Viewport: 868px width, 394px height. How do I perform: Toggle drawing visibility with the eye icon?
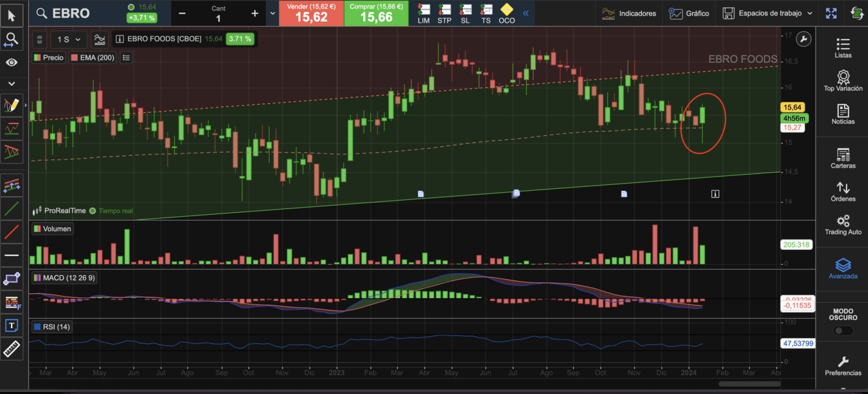click(12, 63)
